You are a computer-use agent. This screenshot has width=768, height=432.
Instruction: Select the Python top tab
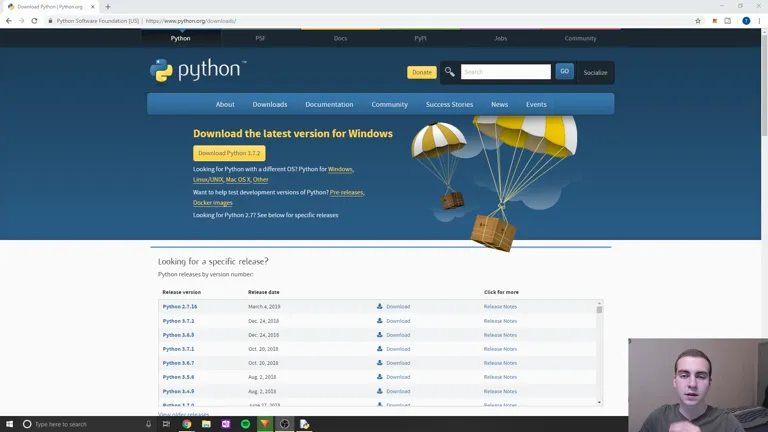coord(181,38)
